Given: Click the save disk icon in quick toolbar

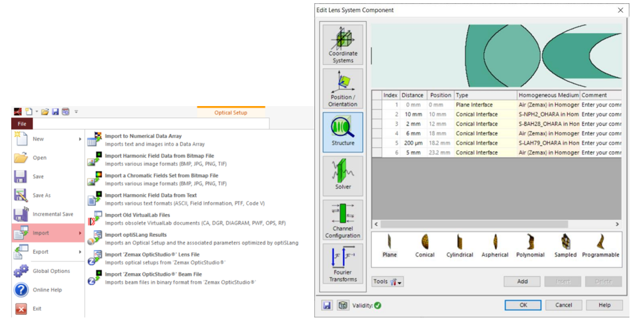Looking at the screenshot, I should click(x=56, y=111).
